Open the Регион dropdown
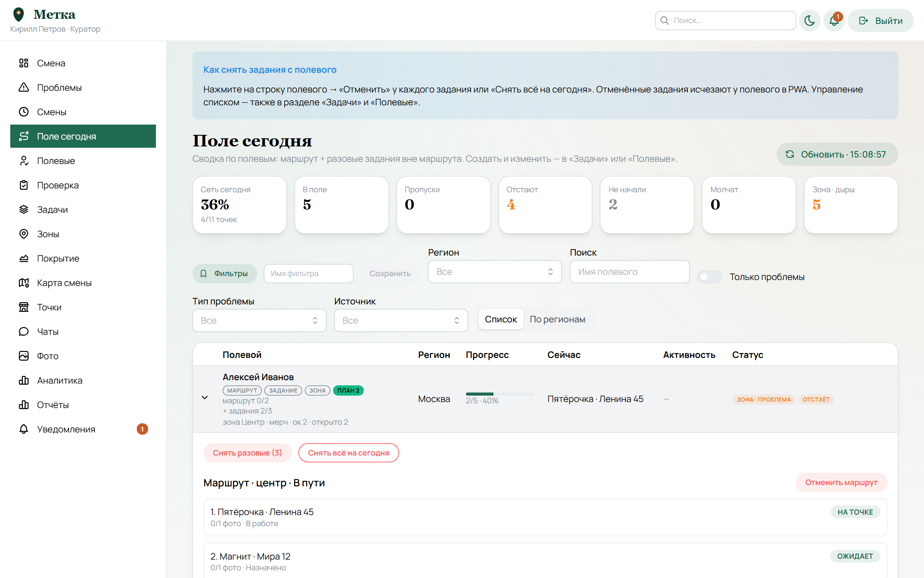 (x=495, y=272)
